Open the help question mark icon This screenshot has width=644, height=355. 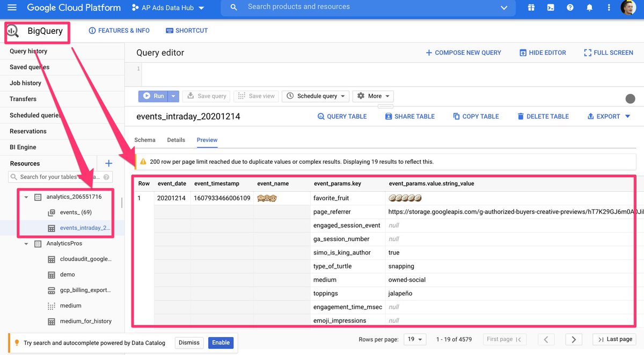(x=570, y=8)
